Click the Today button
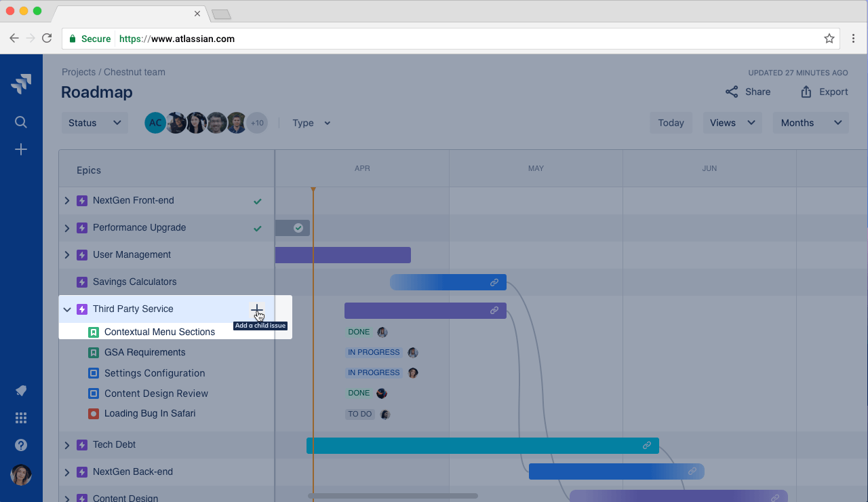This screenshot has height=502, width=868. 671,123
